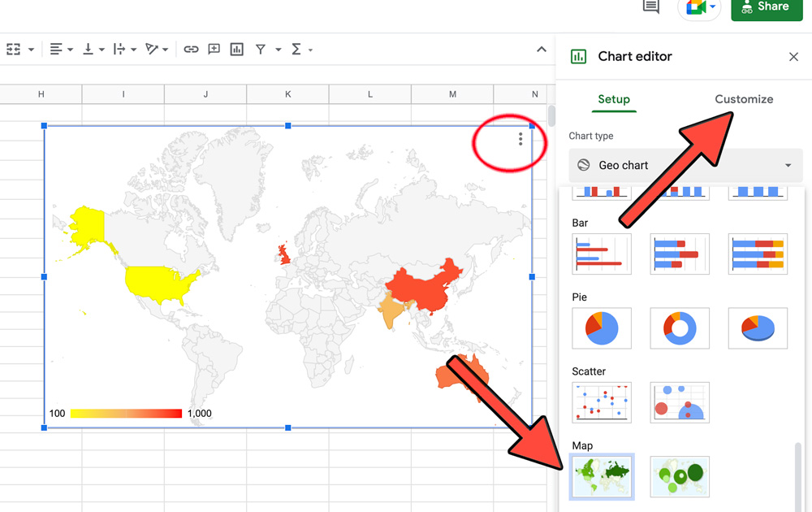Select the 3D pie chart thumbnail
Screen dimensions: 812x512
click(x=758, y=328)
